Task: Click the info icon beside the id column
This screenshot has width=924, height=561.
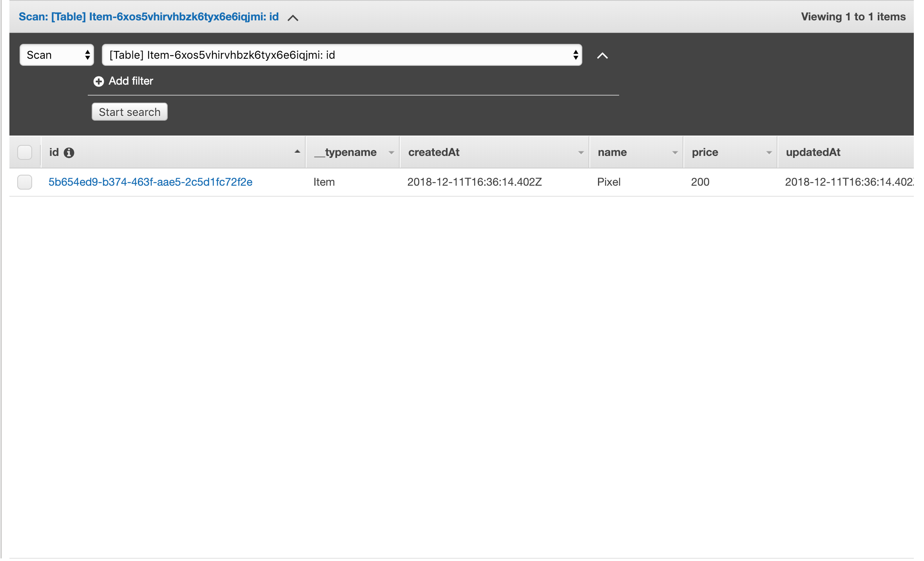Action: (69, 152)
